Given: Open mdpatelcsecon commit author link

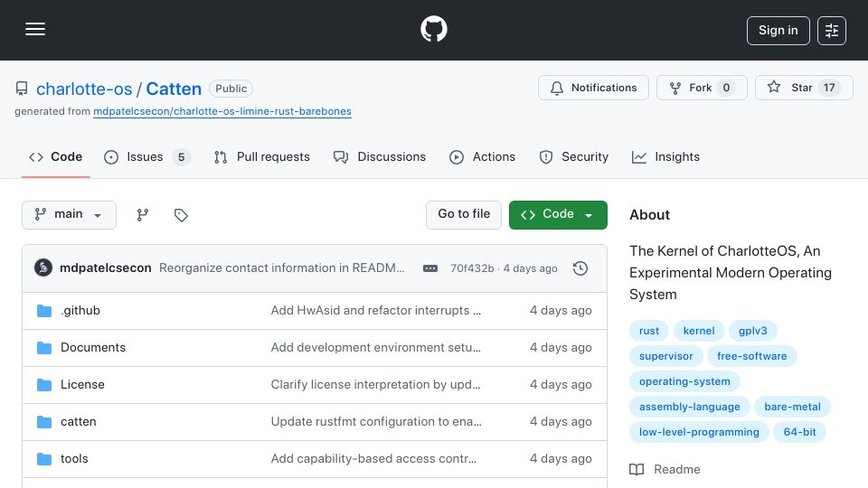Looking at the screenshot, I should [105, 267].
